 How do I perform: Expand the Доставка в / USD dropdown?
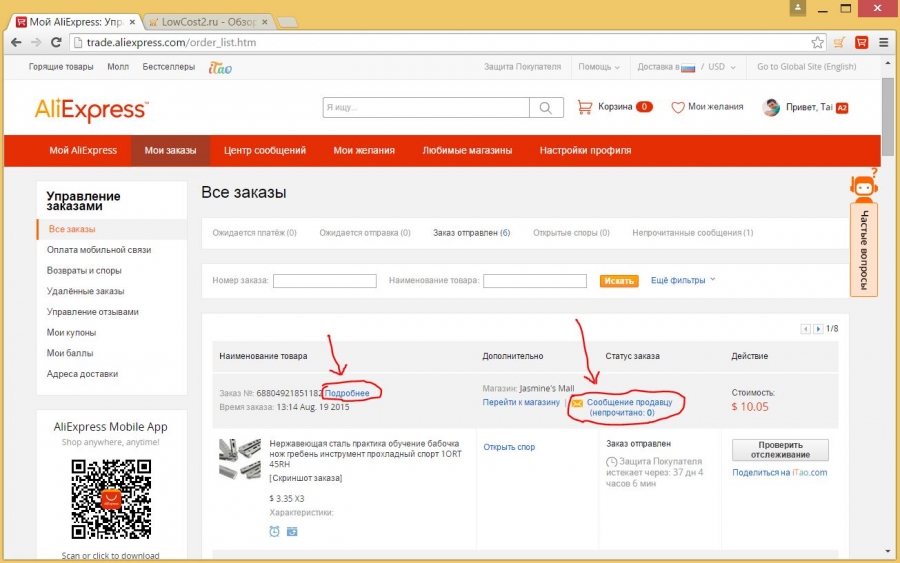coord(686,67)
